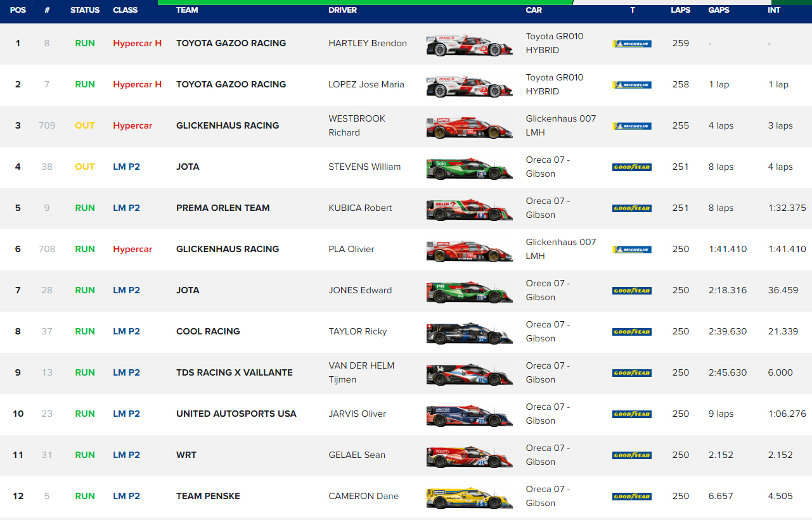Click the Michelin logo in Lopez's row
The height and width of the screenshot is (520, 812).
pos(631,85)
